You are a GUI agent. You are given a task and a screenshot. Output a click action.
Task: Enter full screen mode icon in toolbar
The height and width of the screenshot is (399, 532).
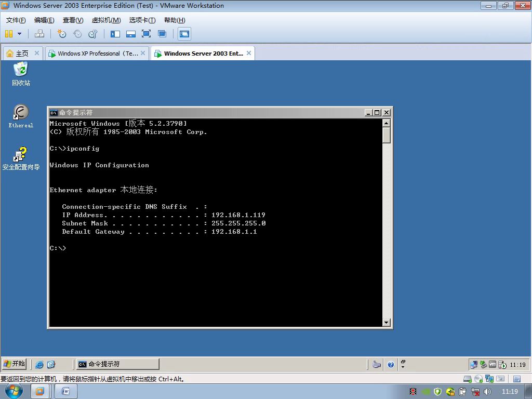pos(146,34)
